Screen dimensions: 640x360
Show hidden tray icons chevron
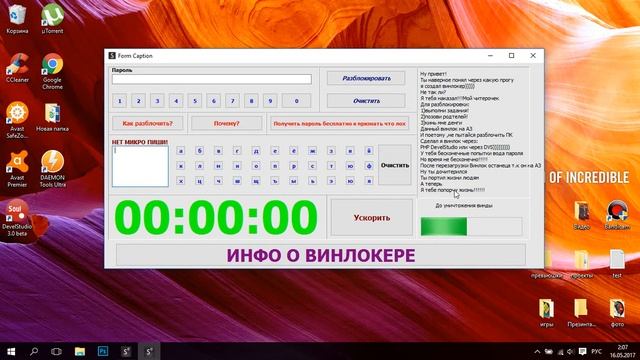click(x=537, y=351)
